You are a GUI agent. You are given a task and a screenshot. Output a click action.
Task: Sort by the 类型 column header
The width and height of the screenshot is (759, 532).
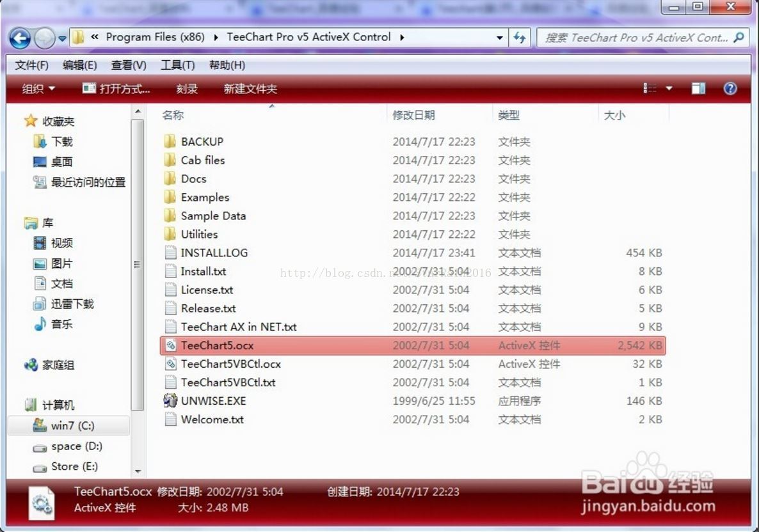(x=509, y=115)
